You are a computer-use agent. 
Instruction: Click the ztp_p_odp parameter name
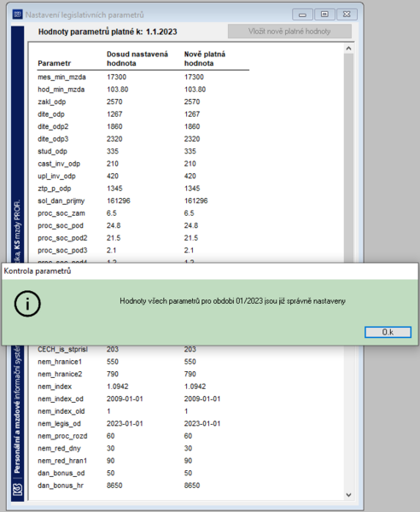(x=55, y=189)
